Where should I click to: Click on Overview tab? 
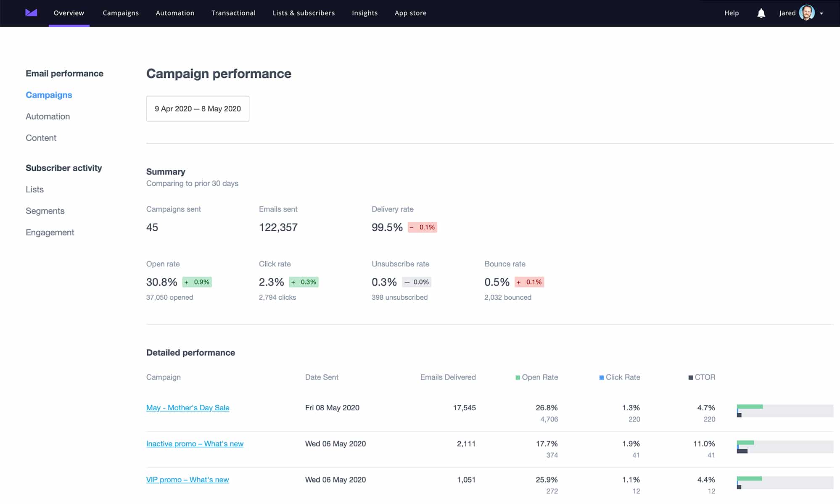(x=68, y=13)
